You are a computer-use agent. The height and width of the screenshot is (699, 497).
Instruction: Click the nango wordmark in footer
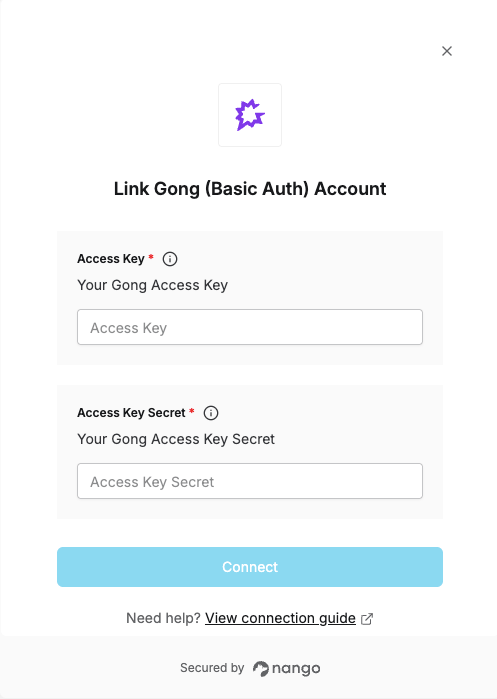296,669
